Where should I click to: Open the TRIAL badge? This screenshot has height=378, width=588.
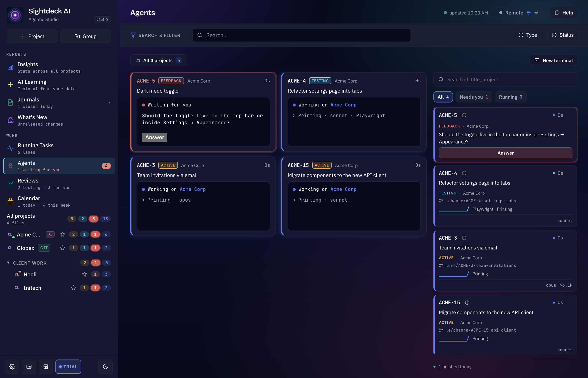point(68,366)
